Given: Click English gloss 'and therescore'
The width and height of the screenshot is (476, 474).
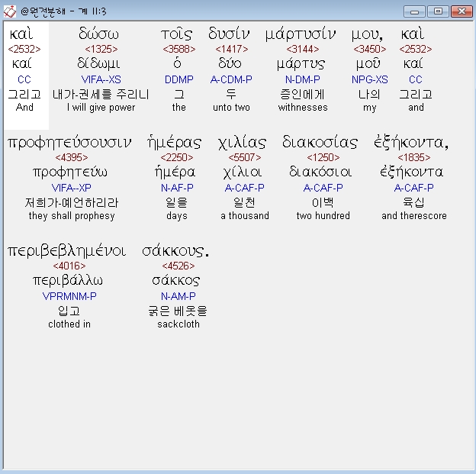Looking at the screenshot, I should point(414,216).
